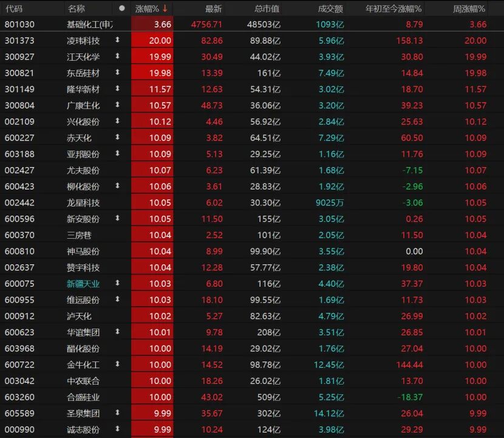The width and height of the screenshot is (504, 438).
Task: Click the 20.00 涨幅 cell for 凌玮科技
Action: [152, 41]
